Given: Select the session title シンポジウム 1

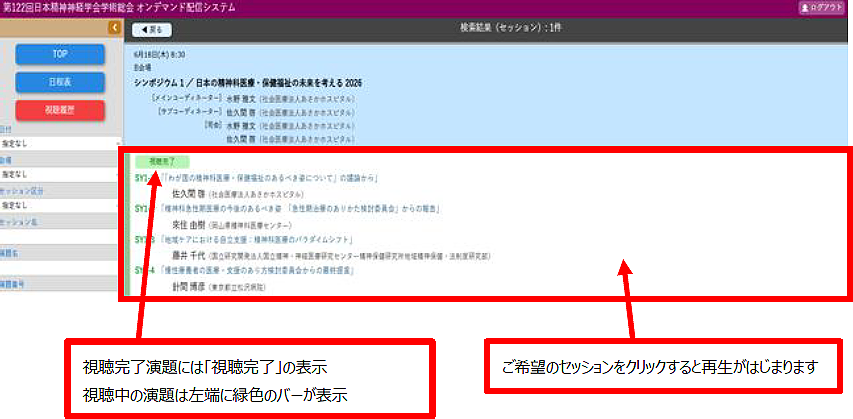Looking at the screenshot, I should pos(248,83).
